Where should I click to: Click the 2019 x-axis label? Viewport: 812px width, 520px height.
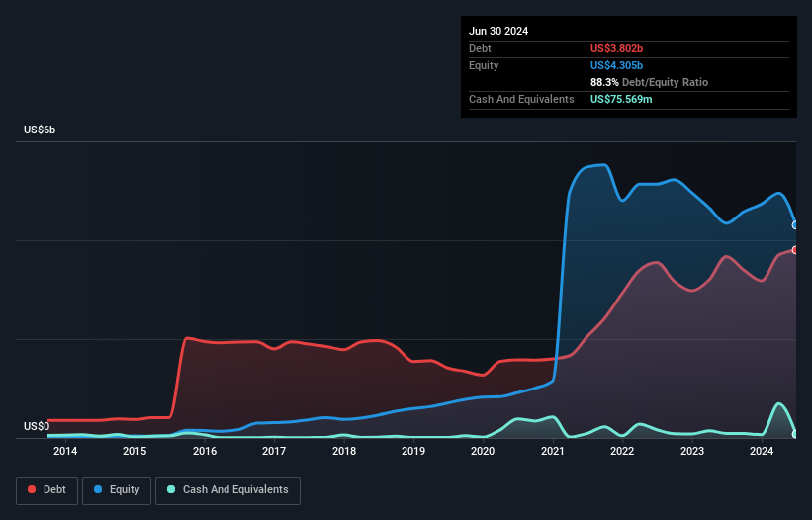click(413, 451)
